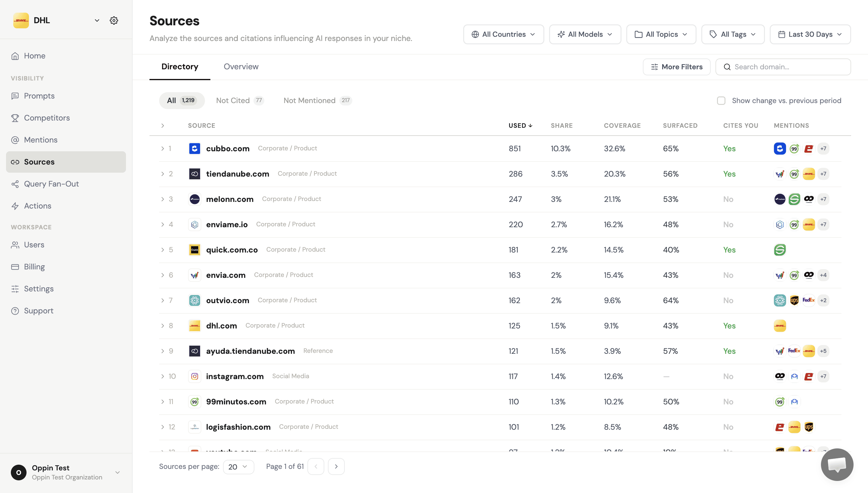Open the More Filters button
The width and height of the screenshot is (868, 493).
676,67
